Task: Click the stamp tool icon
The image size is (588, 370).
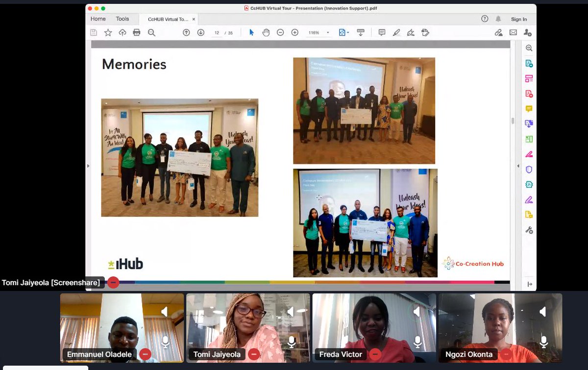Action: coord(425,32)
